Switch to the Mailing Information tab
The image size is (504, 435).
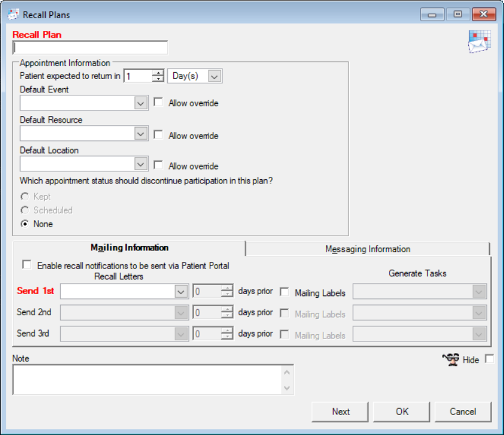coord(129,248)
